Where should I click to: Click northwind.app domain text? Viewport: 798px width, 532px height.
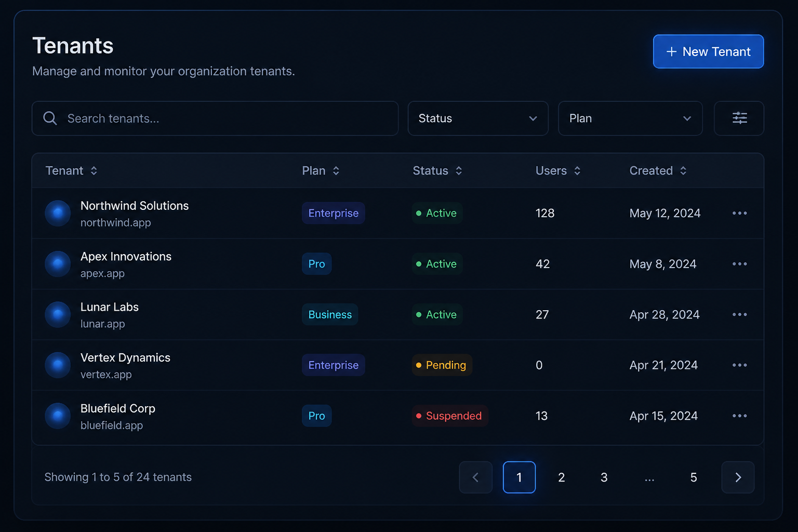coord(116,222)
